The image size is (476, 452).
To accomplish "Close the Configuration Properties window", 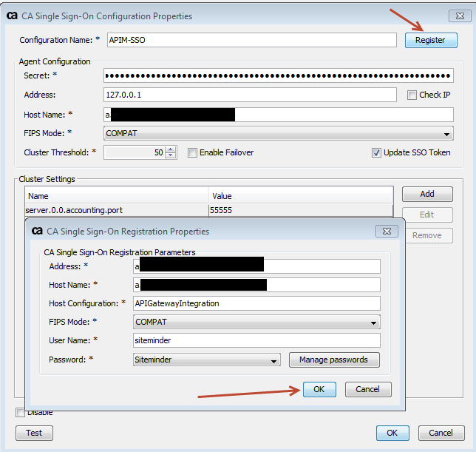I will coord(460,16).
